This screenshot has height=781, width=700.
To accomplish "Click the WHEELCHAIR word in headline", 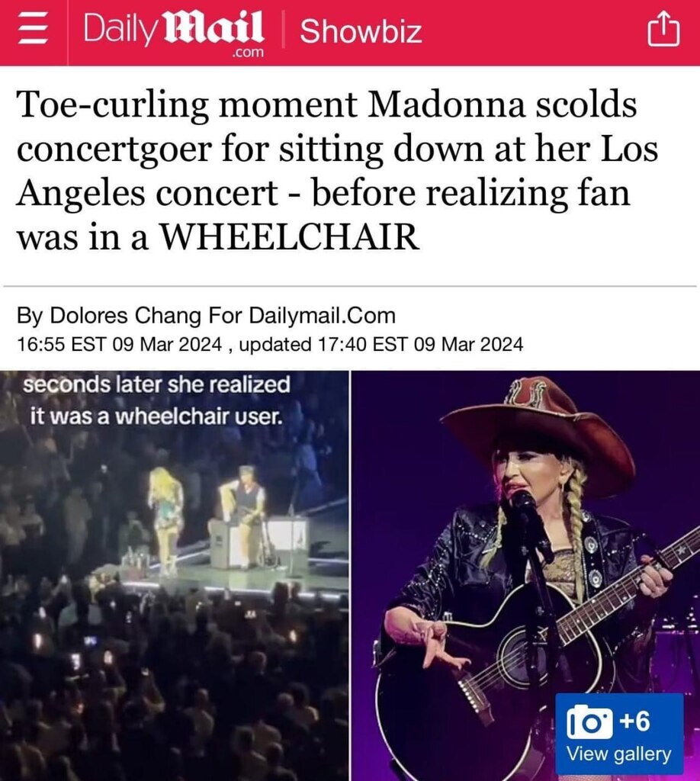I will point(289,236).
